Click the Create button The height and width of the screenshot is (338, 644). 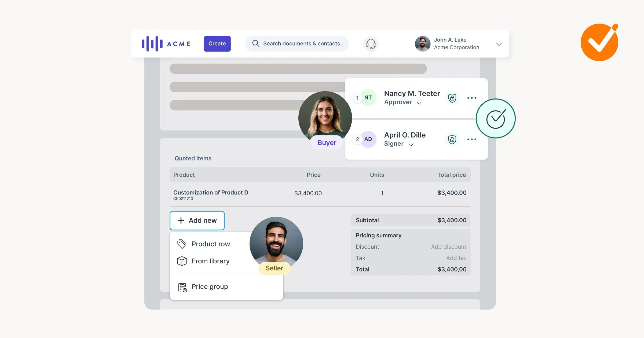pyautogui.click(x=217, y=44)
